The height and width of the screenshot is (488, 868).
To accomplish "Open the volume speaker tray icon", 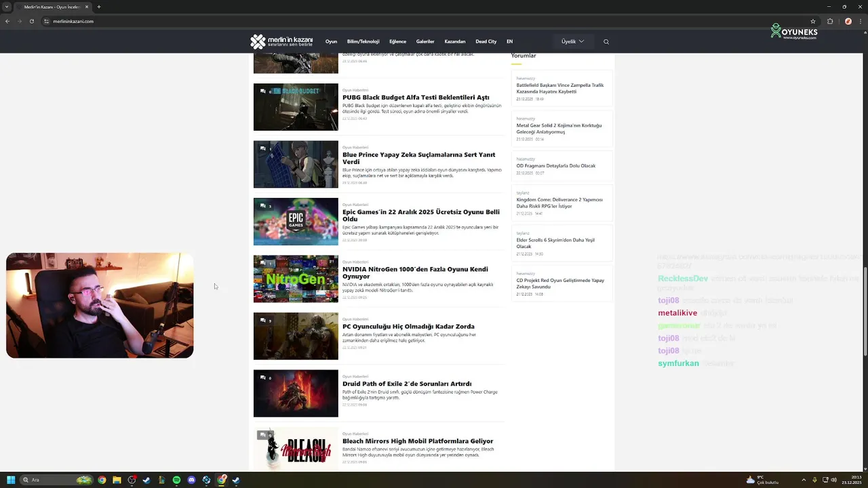I will pyautogui.click(x=833, y=480).
